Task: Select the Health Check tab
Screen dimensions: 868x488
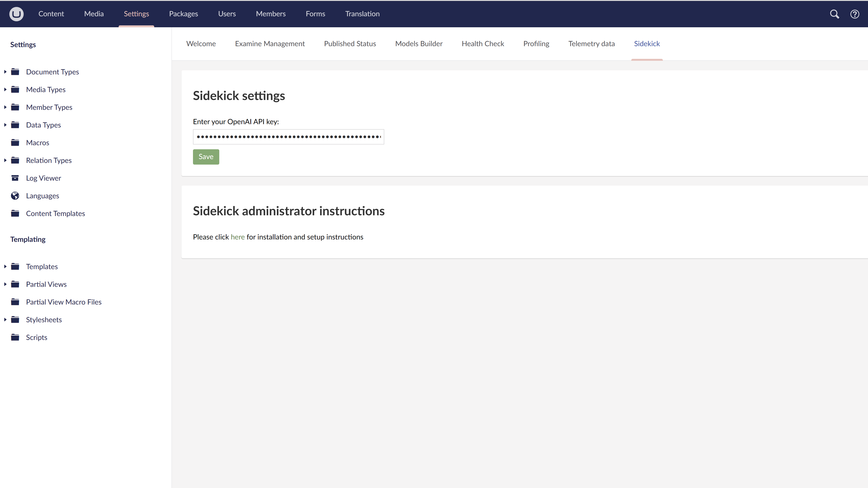Action: pyautogui.click(x=483, y=43)
